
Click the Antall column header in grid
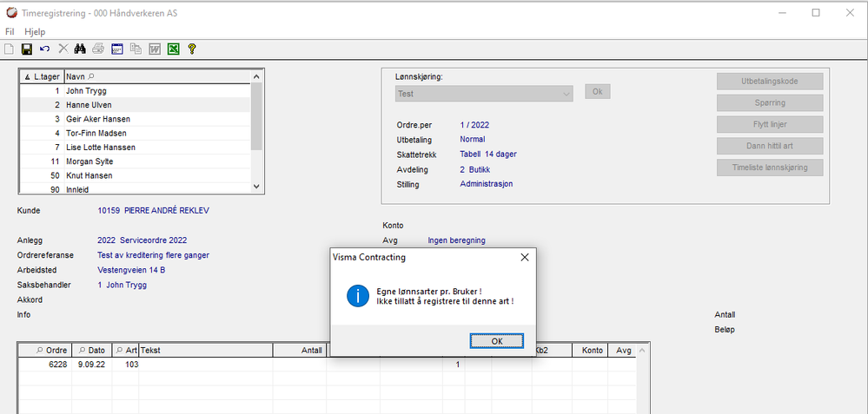(x=300, y=350)
